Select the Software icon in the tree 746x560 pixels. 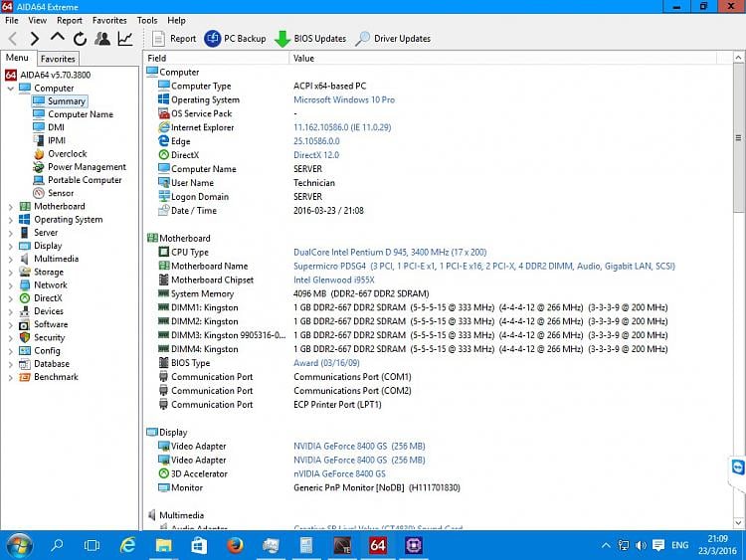tap(25, 324)
